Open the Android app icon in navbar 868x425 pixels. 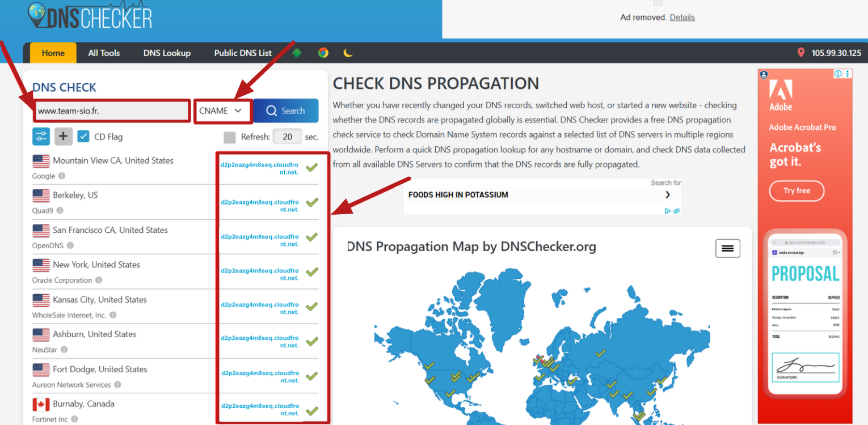(x=297, y=53)
